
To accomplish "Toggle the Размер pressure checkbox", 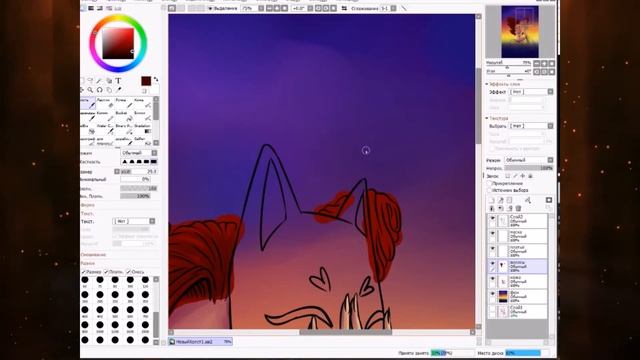I will click(83, 272).
